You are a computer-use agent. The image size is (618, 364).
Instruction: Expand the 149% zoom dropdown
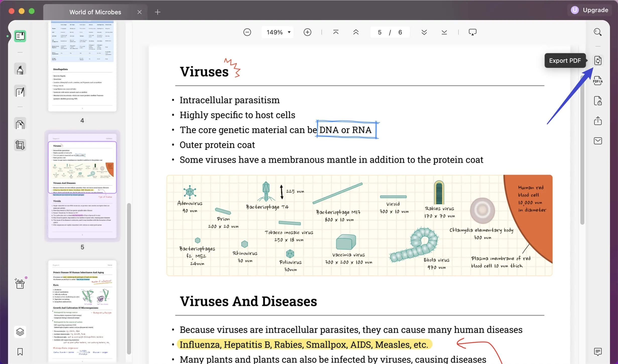click(x=289, y=32)
